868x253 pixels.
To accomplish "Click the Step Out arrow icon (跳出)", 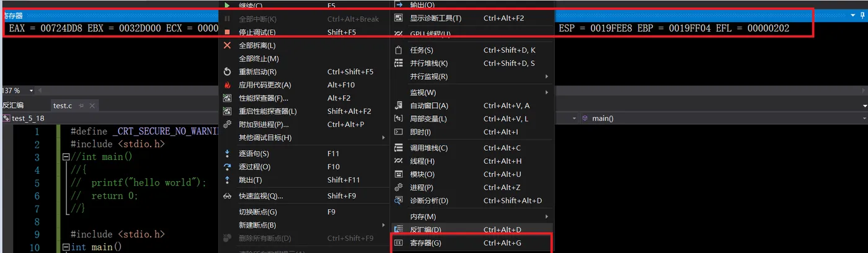I will 227,180.
